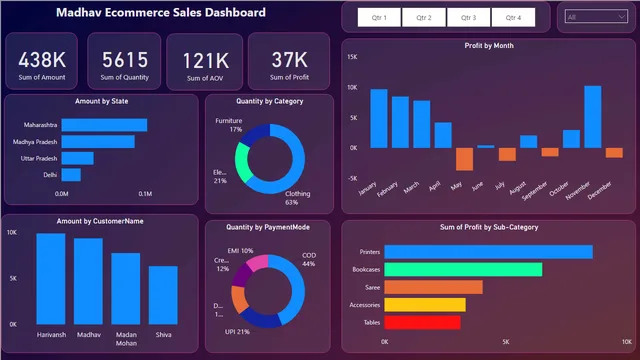The width and height of the screenshot is (640, 360).
Task: Select the Qtr 2 slicer button
Action: [x=424, y=18]
